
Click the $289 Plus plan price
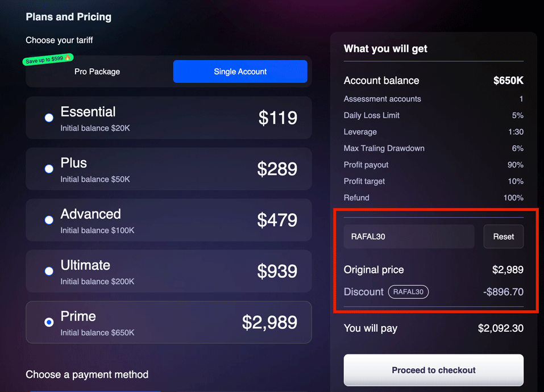pos(277,169)
